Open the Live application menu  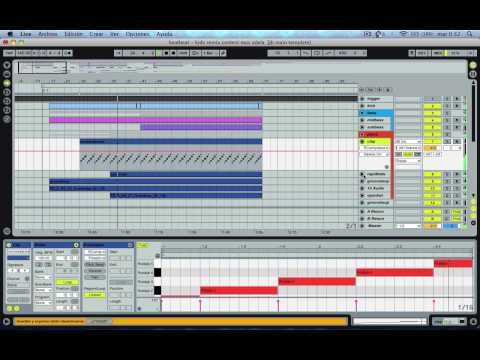[25, 34]
